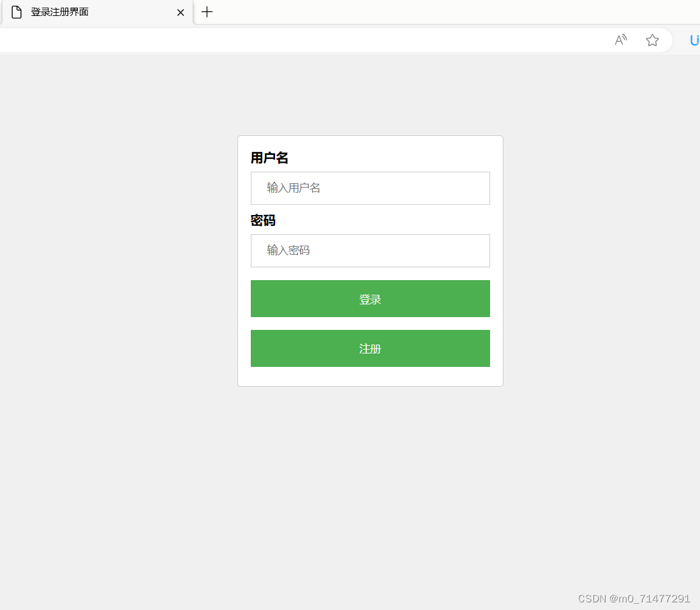Open a new tab with plus icon
Screen dimensions: 700x610
coord(207,12)
